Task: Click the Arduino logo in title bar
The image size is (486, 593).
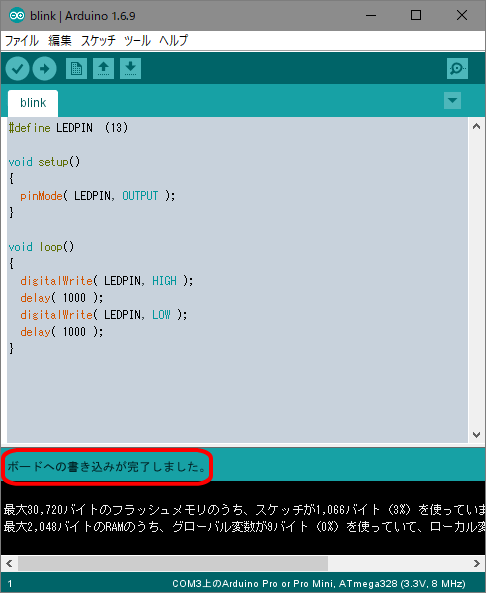Action: click(17, 16)
